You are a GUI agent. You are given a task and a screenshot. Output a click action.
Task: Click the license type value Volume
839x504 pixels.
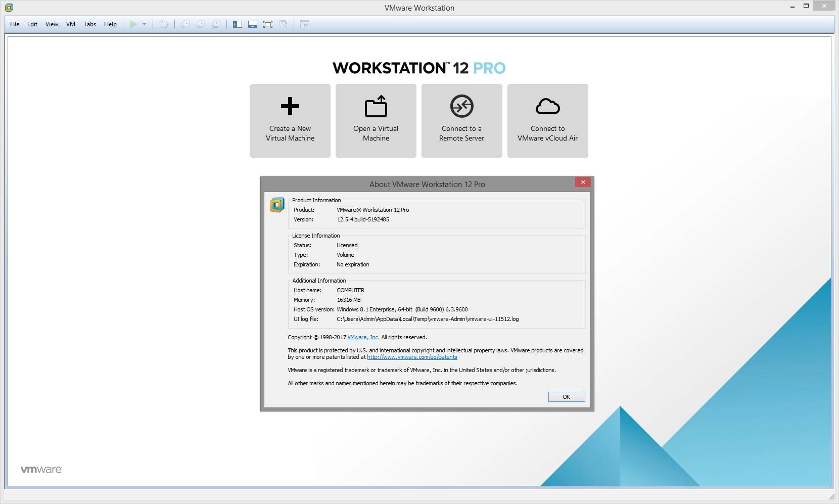[x=345, y=255]
